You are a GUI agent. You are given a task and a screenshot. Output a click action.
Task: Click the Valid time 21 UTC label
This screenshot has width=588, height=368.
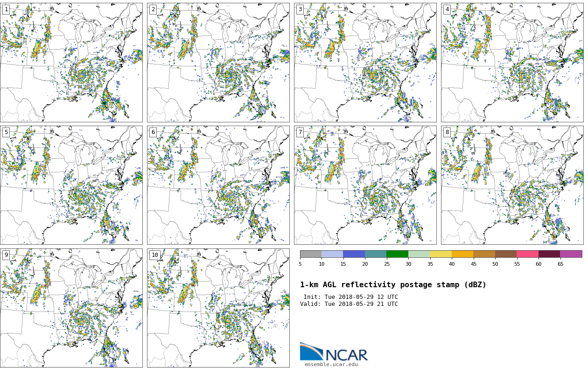(349, 304)
